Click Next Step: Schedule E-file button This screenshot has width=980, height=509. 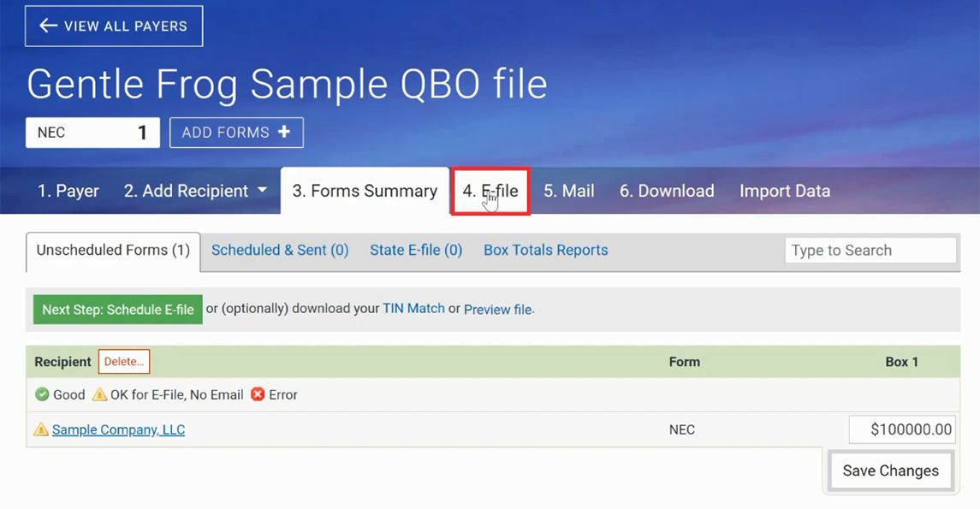point(118,309)
